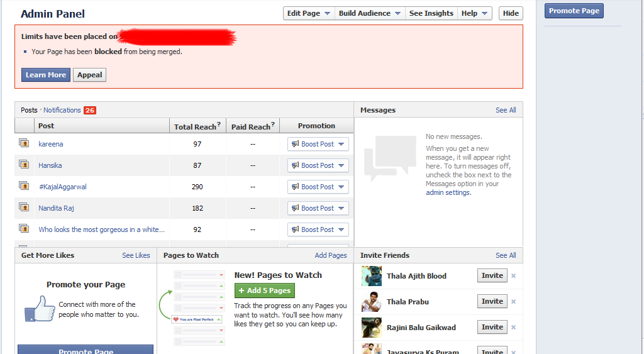Viewport: 644px width, 354px height.
Task: Open Thala Prabu profile thumbnail
Action: click(371, 302)
